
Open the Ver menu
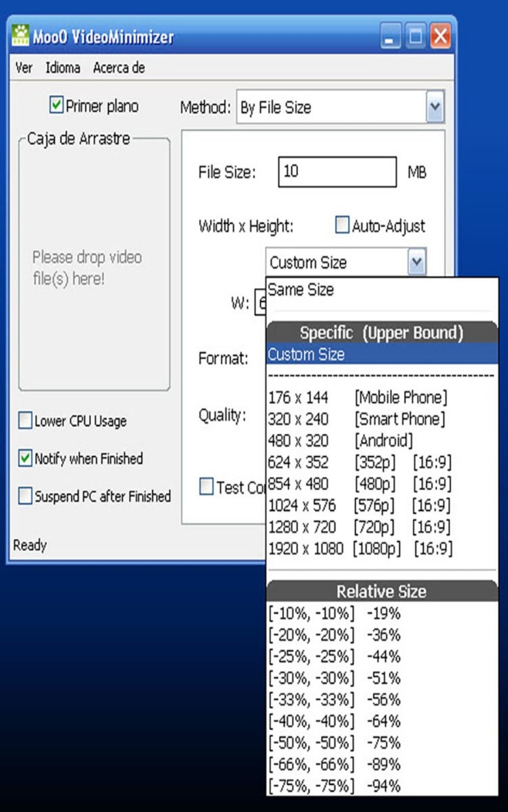click(x=24, y=68)
